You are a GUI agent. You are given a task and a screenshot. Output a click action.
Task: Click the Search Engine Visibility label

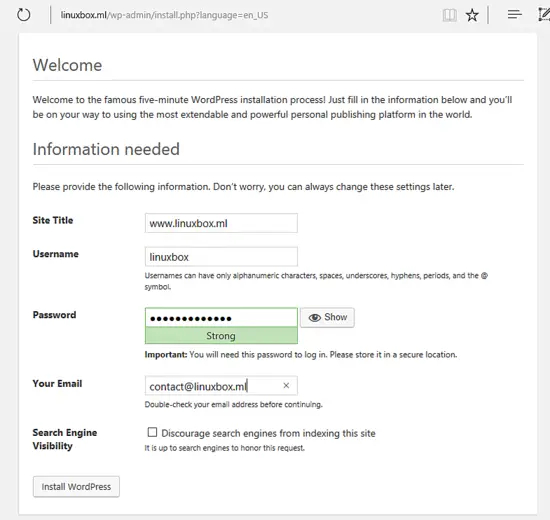pos(65,439)
